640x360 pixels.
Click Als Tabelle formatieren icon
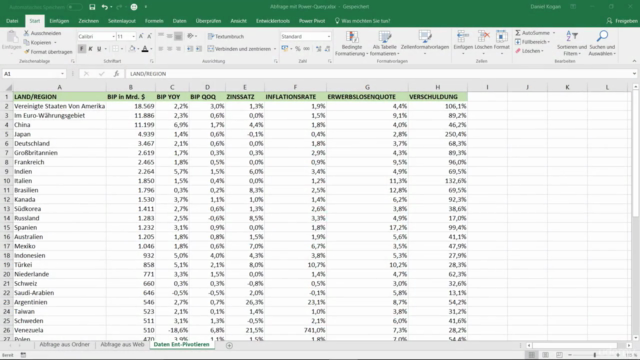(x=384, y=37)
